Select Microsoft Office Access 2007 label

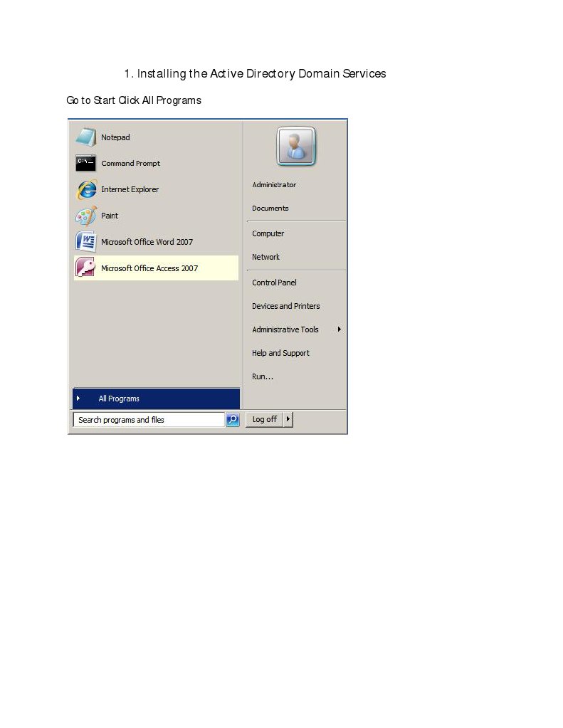coord(149,268)
